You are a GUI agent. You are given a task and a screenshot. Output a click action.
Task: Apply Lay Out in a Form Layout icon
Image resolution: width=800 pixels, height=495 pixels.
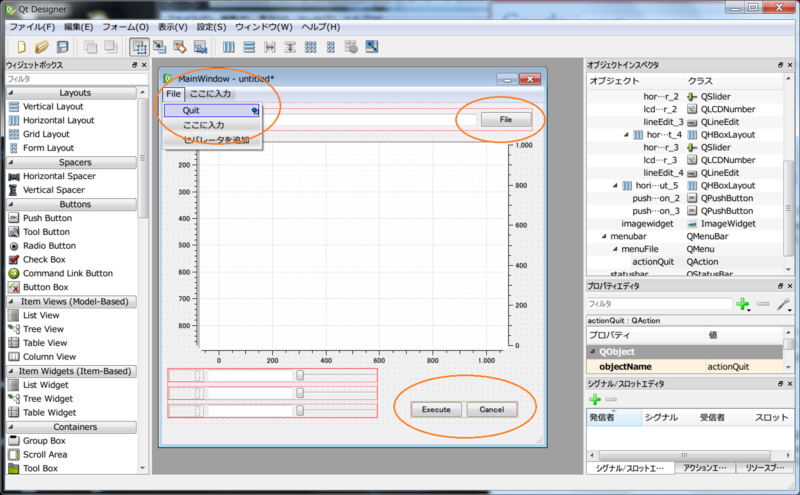coord(331,47)
